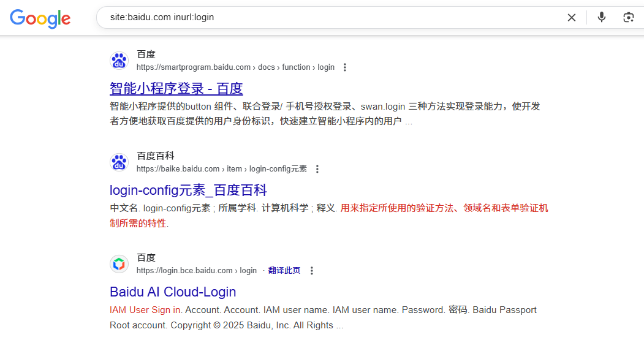Open more options for the baike.baidu.com result
The image size is (644, 351).
(317, 169)
